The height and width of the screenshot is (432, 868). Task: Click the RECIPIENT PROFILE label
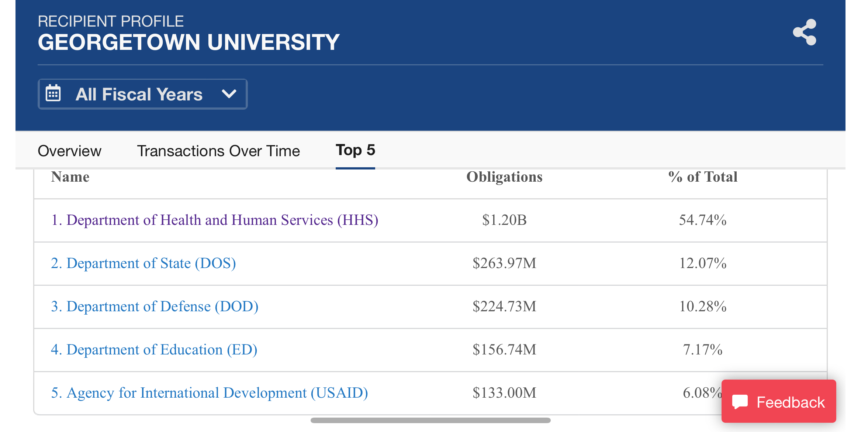tap(111, 21)
